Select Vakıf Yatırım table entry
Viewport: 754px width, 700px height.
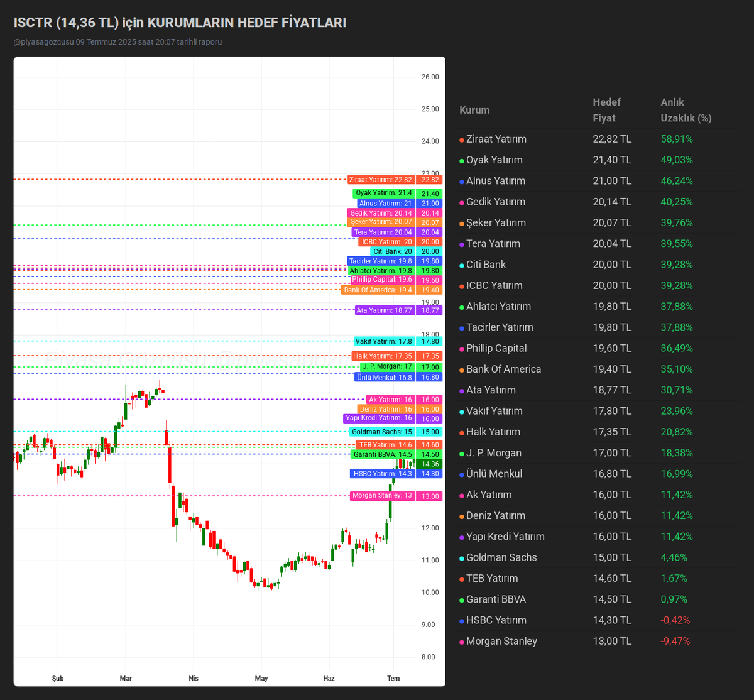pos(494,411)
